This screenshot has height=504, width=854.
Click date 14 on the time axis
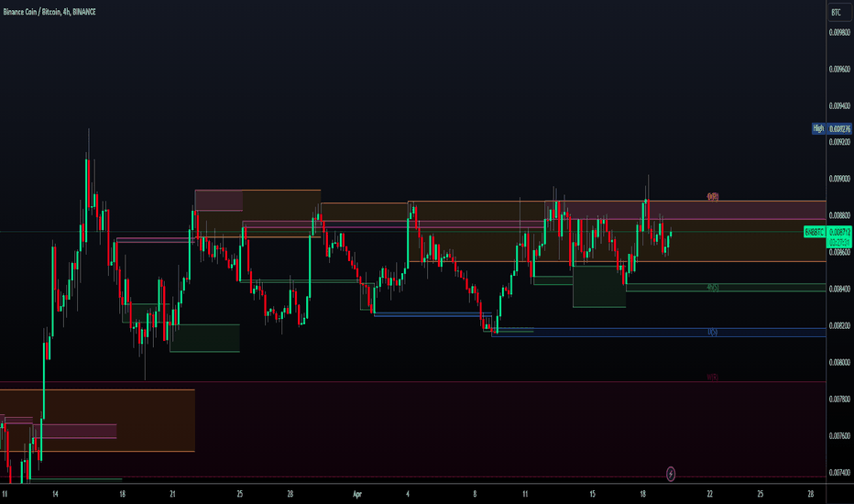click(55, 494)
